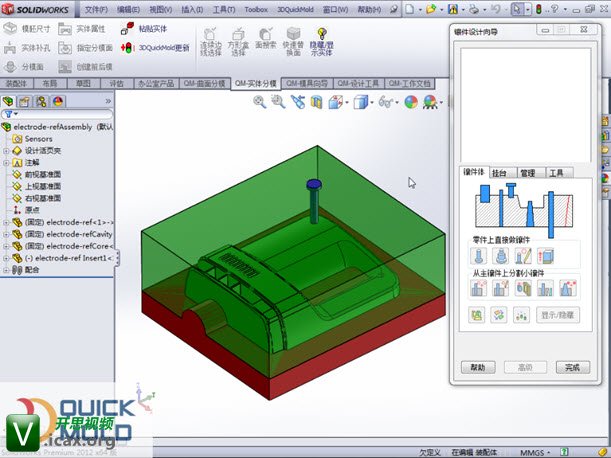Screen dimensions: 611x458
Task: Click the 帮助 help button
Action: [478, 367]
